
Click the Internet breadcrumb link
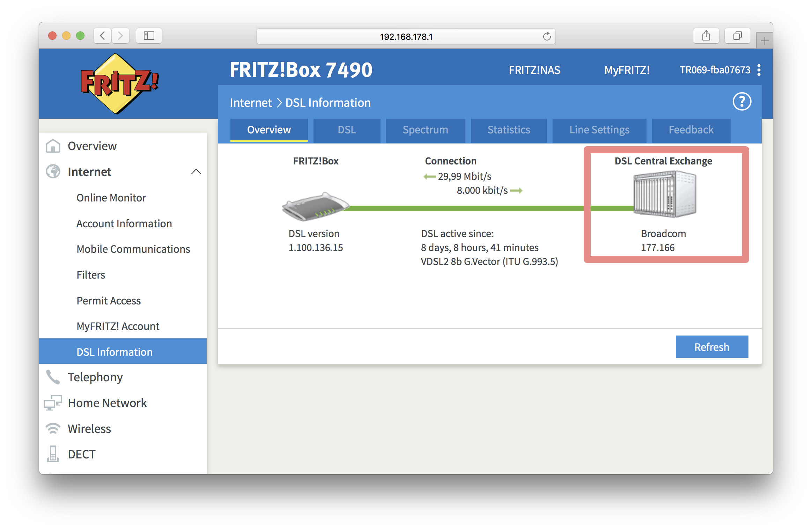click(251, 102)
